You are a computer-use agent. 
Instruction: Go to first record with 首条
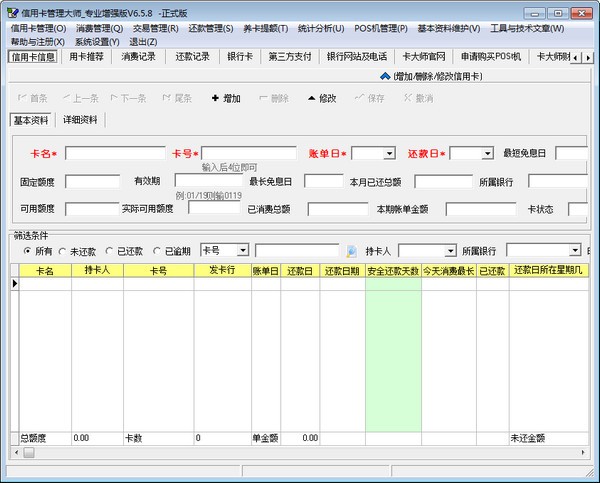point(33,98)
